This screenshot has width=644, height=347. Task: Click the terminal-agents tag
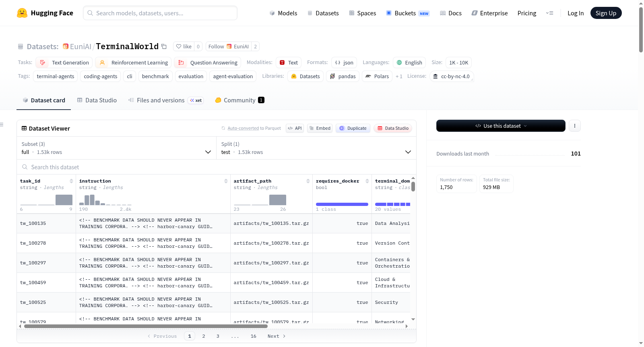point(56,76)
